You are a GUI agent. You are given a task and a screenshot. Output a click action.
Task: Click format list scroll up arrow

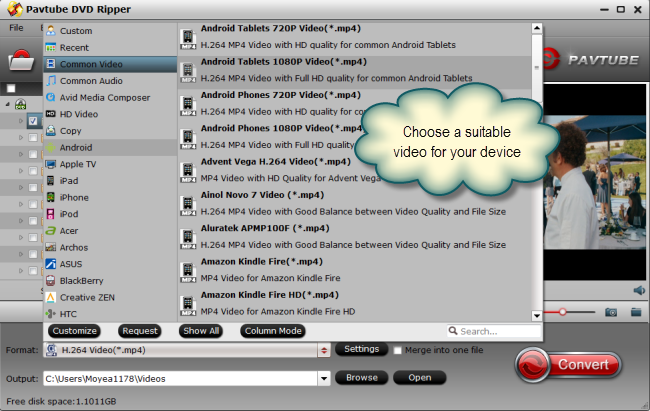[x=537, y=28]
